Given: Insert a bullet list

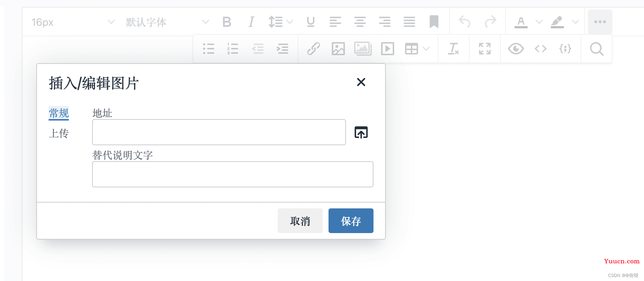Looking at the screenshot, I should click(209, 49).
